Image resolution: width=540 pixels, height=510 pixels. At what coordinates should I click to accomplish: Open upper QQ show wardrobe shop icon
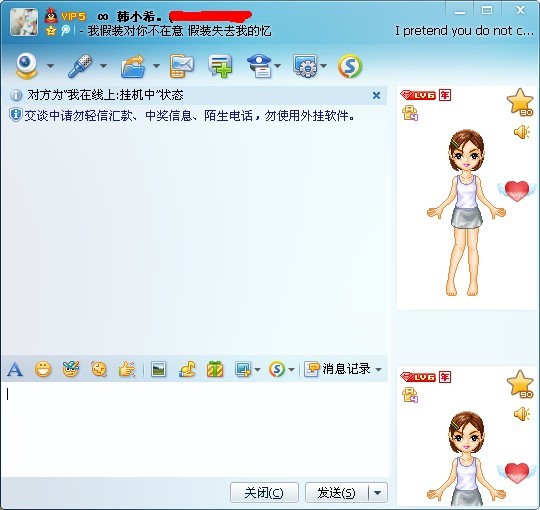tap(410, 113)
